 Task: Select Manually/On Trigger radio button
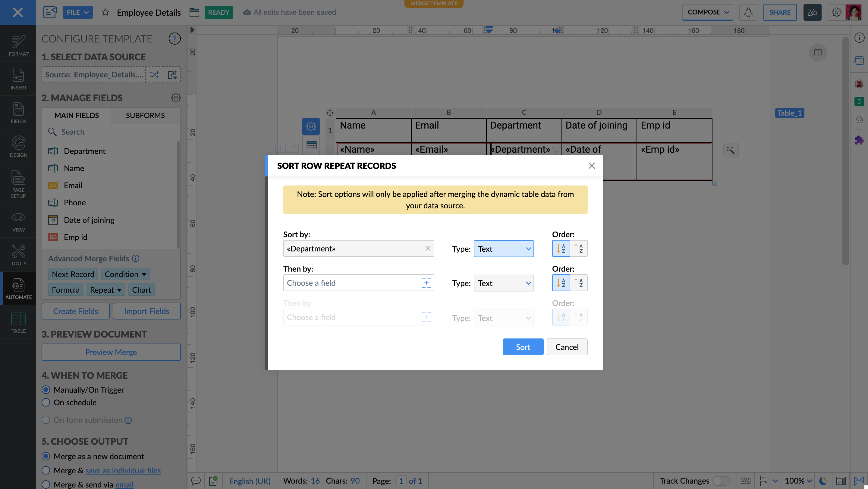pyautogui.click(x=46, y=389)
